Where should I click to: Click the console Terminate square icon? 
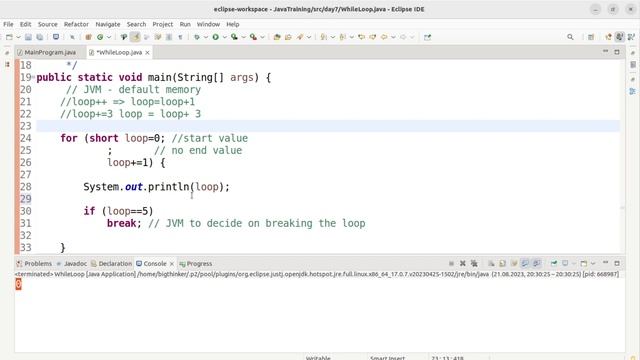tap(451, 264)
